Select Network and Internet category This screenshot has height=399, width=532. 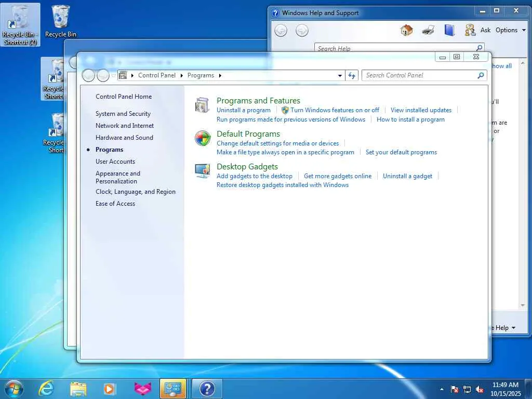click(x=125, y=126)
